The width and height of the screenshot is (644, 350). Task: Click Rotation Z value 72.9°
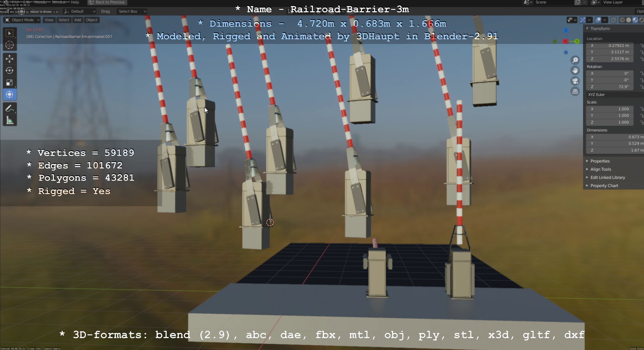610,87
